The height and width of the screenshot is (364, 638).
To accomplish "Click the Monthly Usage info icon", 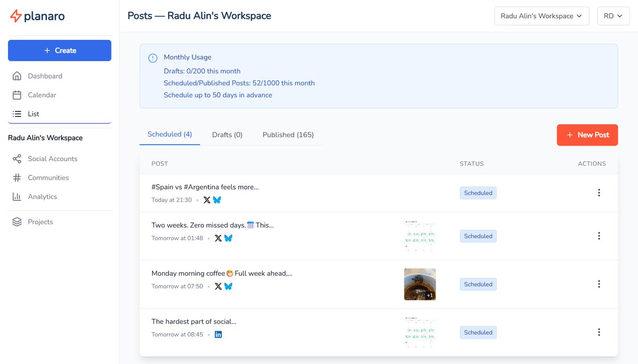I will pyautogui.click(x=153, y=58).
